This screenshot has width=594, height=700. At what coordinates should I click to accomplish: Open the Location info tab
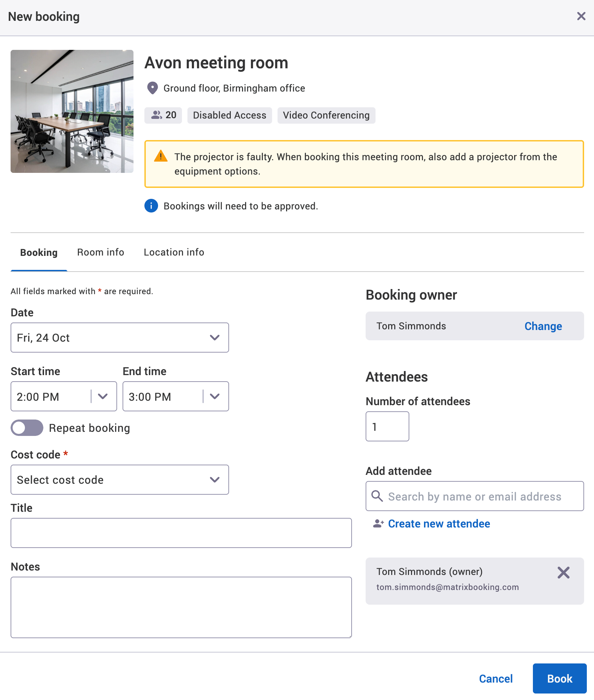click(173, 252)
